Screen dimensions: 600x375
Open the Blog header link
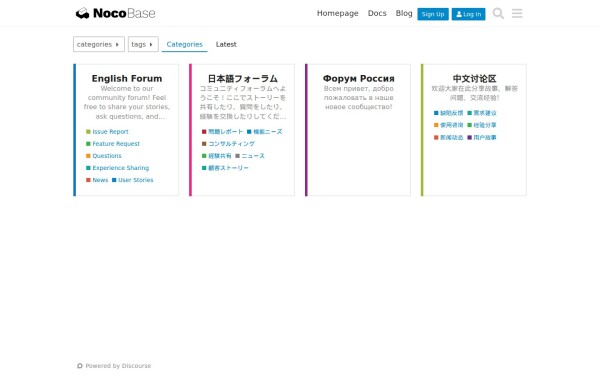(x=404, y=13)
